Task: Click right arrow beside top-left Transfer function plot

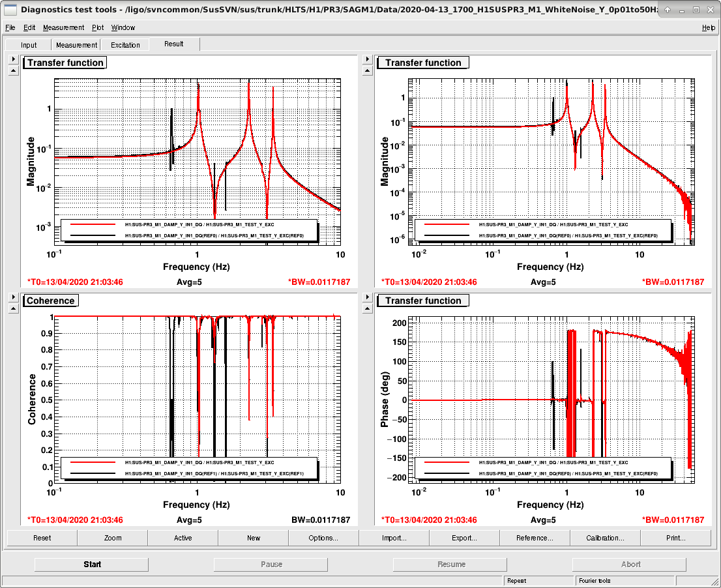Action: point(13,59)
